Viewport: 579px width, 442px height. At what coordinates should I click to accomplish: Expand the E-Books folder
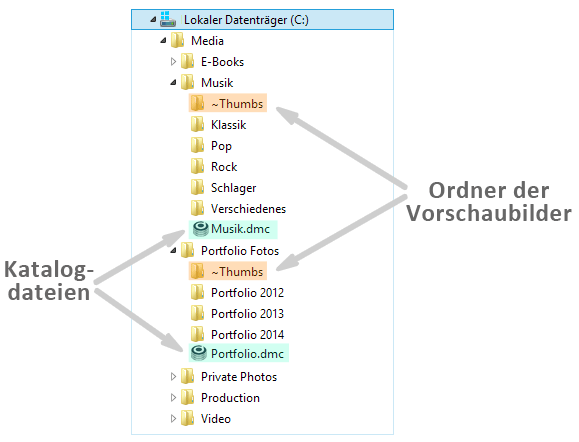[x=173, y=62]
